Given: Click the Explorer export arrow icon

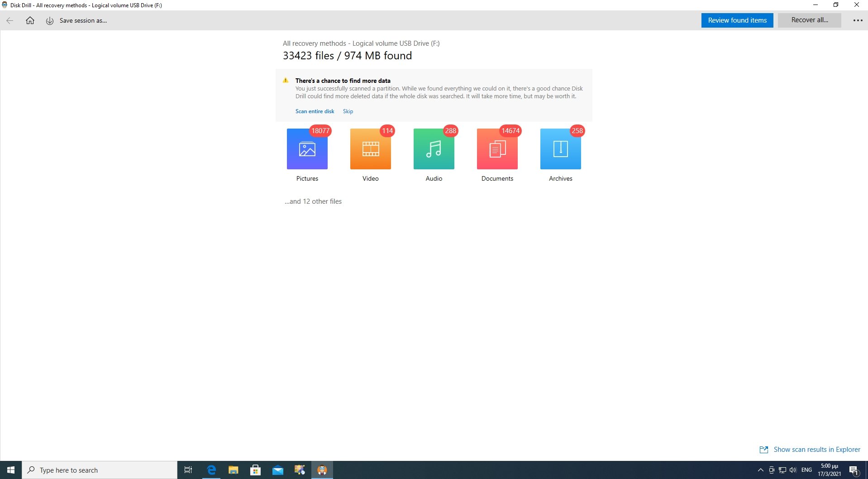Looking at the screenshot, I should click(x=764, y=450).
